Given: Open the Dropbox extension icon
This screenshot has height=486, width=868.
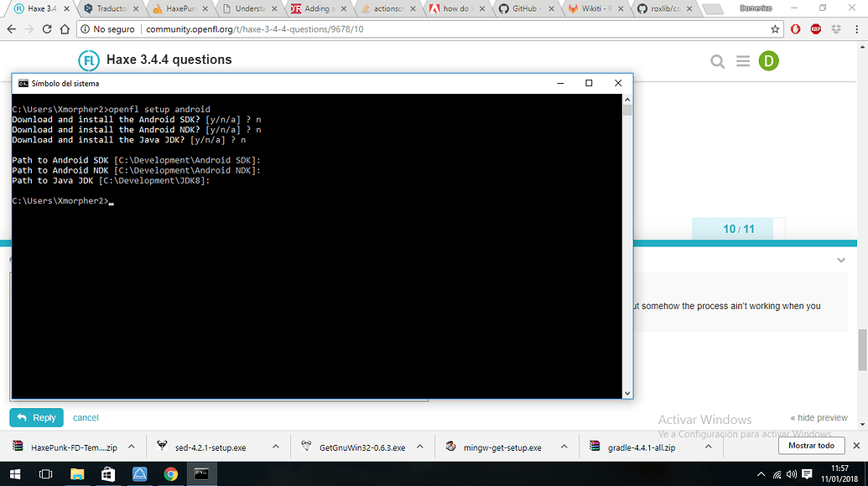Looking at the screenshot, I should 836,29.
